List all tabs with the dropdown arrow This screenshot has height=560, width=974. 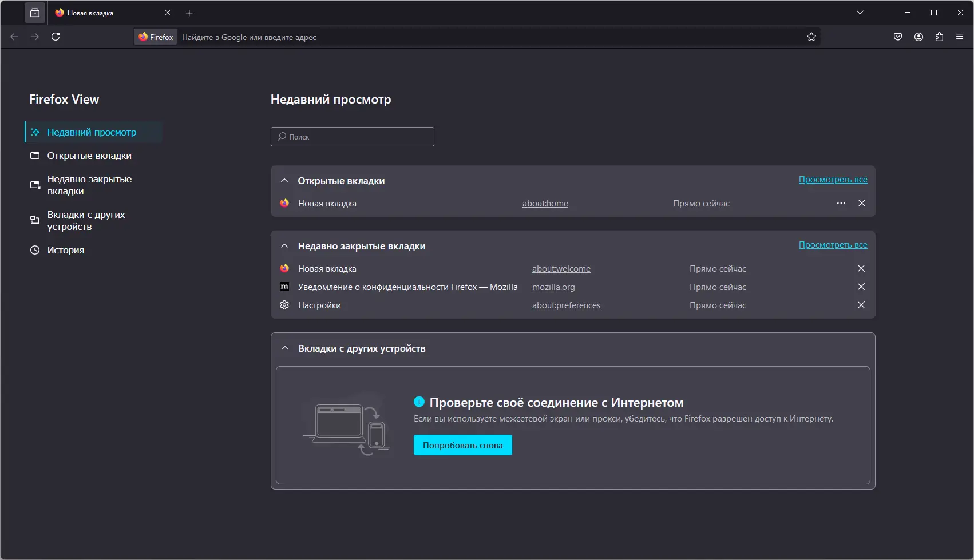[860, 13]
